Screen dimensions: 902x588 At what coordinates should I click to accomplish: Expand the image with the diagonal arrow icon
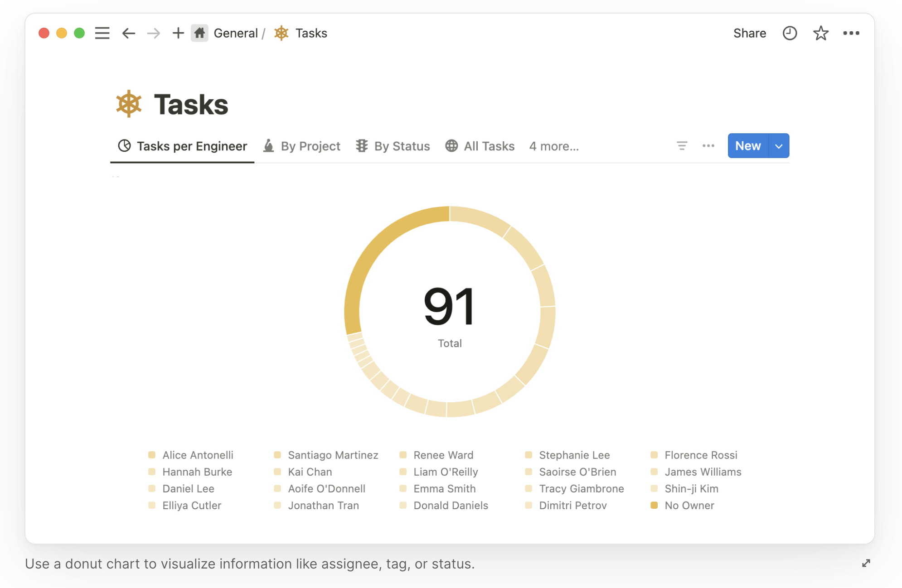click(x=866, y=563)
